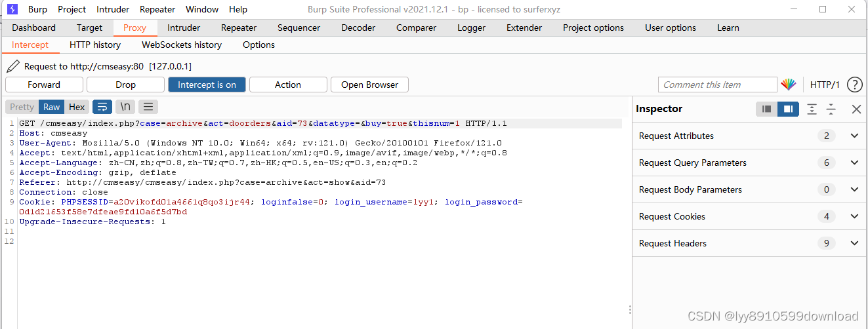The height and width of the screenshot is (329, 868).
Task: Open the Burp menu
Action: (37, 9)
